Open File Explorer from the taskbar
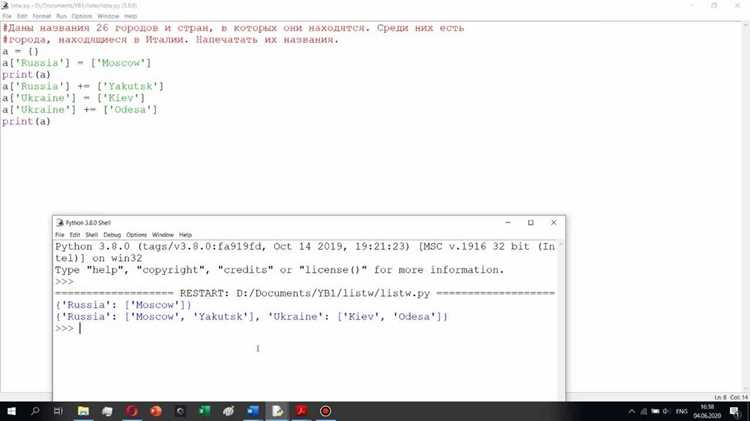 click(x=83, y=411)
